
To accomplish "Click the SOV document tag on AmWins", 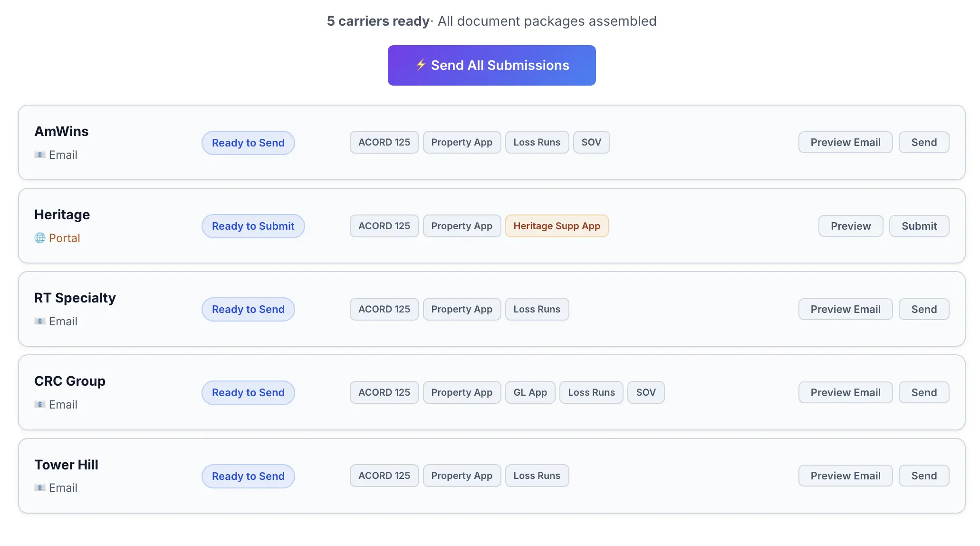I will [x=591, y=142].
